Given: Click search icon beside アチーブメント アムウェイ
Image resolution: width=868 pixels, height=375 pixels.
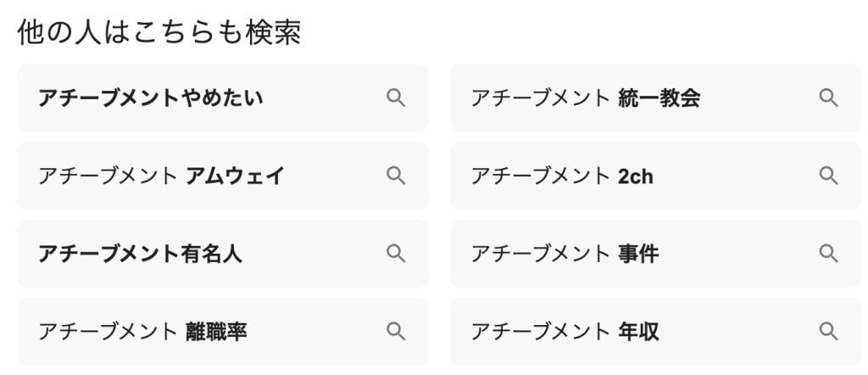Looking at the screenshot, I should (x=395, y=176).
